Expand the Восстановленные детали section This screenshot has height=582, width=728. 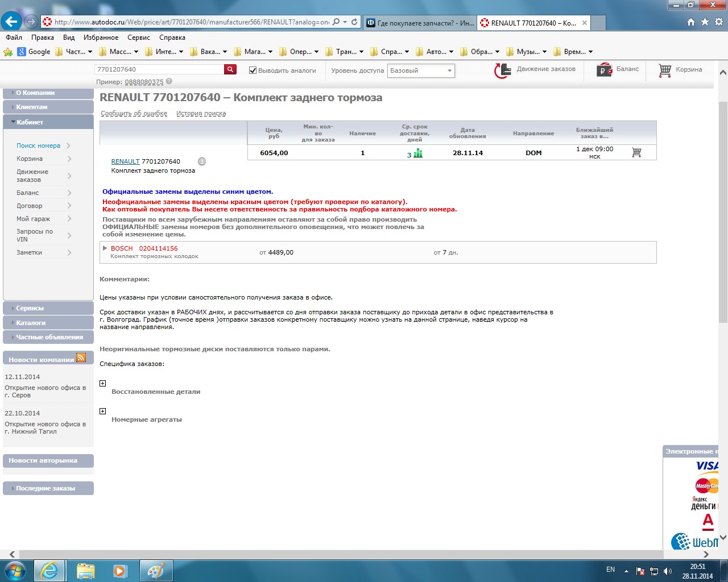click(103, 384)
